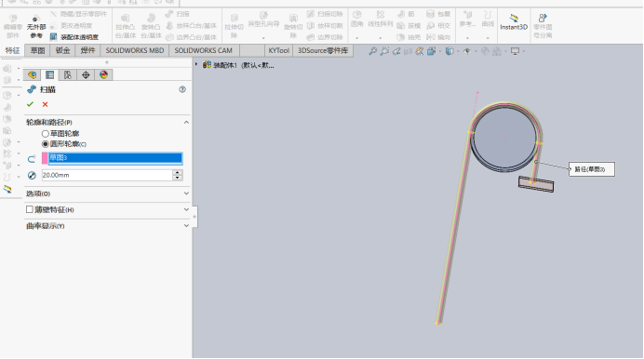Switch to DisplayManager color ball tab
The height and width of the screenshot is (359, 644).
click(103, 74)
